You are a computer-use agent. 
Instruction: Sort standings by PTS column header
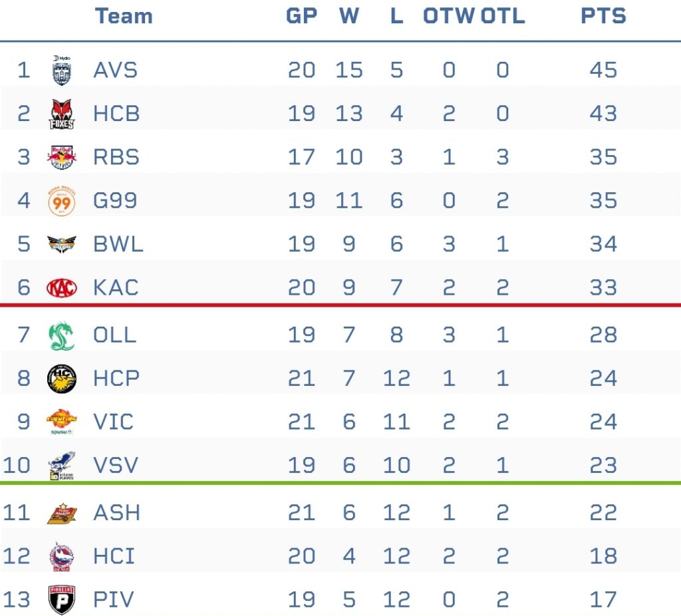point(603,16)
